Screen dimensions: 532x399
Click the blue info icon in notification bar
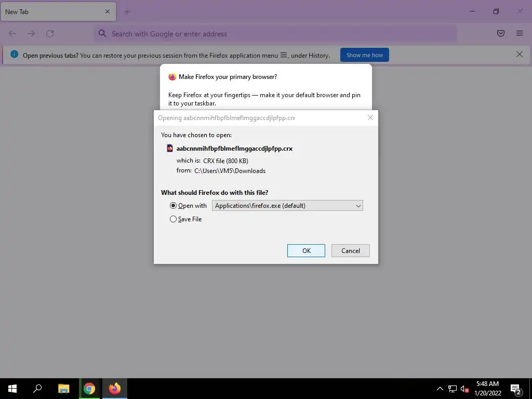coord(14,54)
